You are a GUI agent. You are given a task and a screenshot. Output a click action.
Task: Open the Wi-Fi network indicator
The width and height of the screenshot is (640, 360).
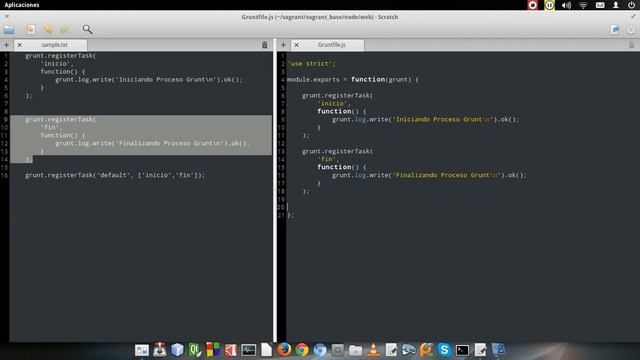point(583,5)
